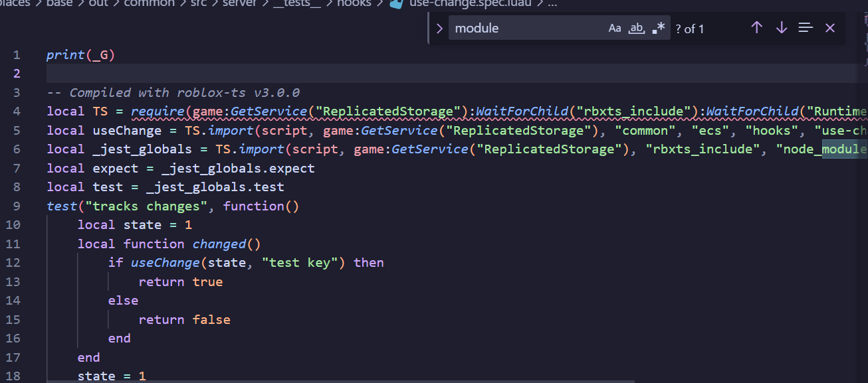Close the find widget

(x=830, y=28)
